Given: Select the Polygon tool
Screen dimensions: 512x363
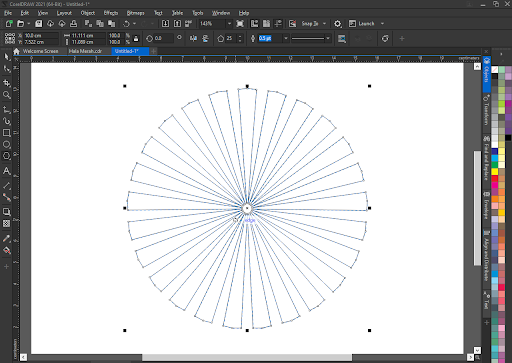Looking at the screenshot, I should click(6, 156).
